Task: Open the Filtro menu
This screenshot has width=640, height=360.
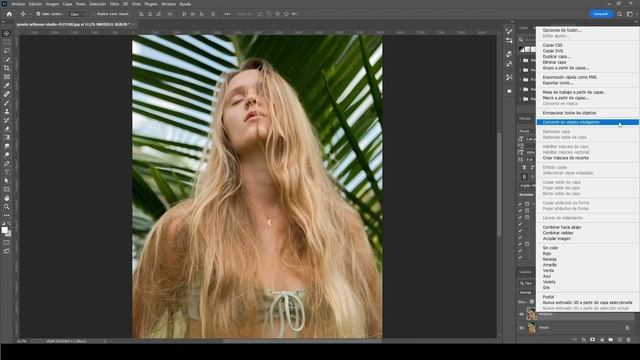Action: [114, 4]
